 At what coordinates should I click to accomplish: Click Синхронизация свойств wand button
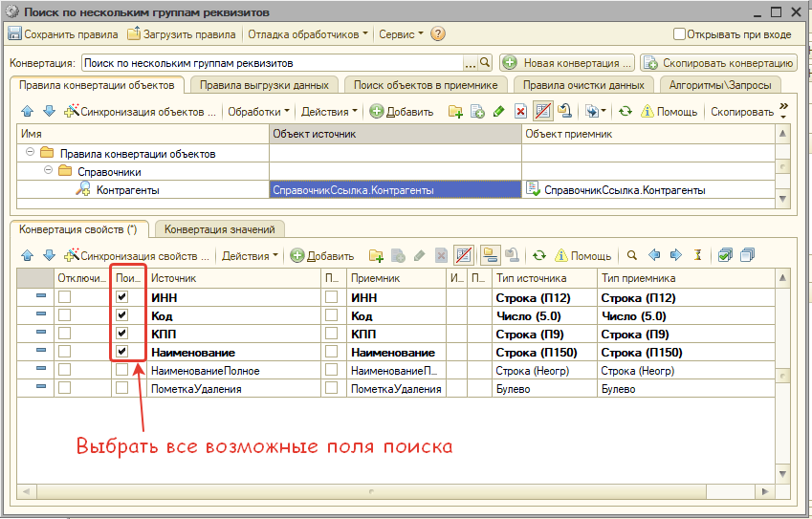point(137,255)
